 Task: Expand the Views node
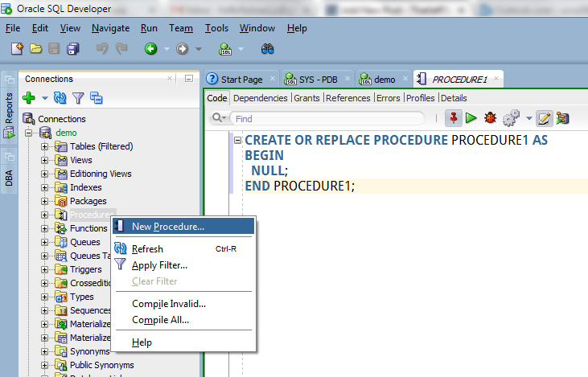pos(44,160)
